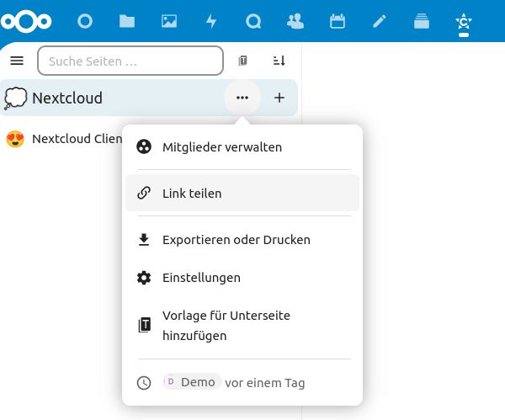505x420 pixels.
Task: Choose Exportieren oder Drucken
Action: coord(242,240)
